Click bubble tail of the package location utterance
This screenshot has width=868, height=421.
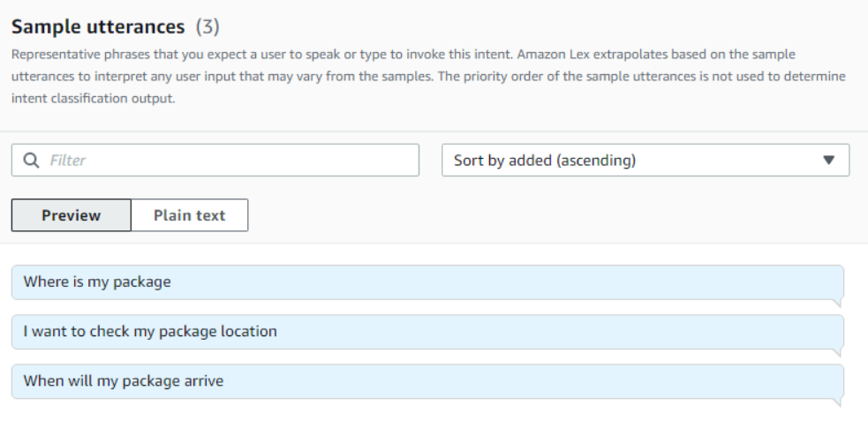[x=838, y=352]
